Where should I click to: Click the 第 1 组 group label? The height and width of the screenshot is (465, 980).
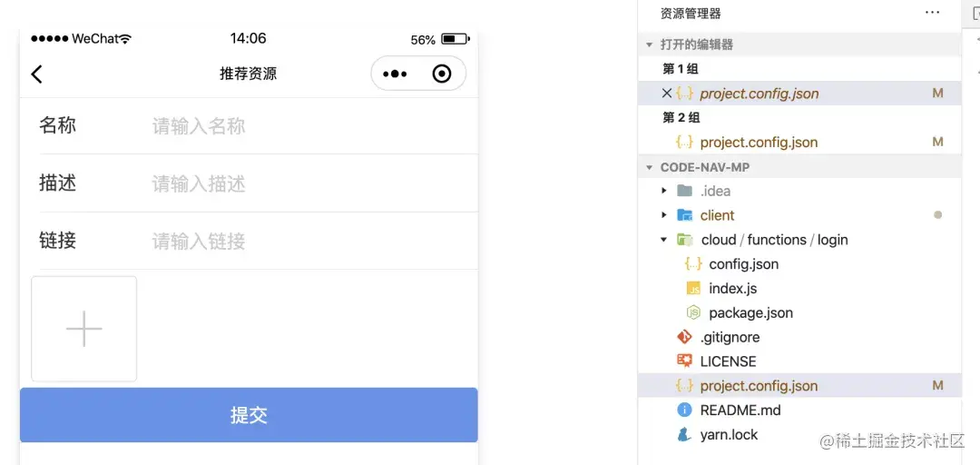click(x=681, y=69)
